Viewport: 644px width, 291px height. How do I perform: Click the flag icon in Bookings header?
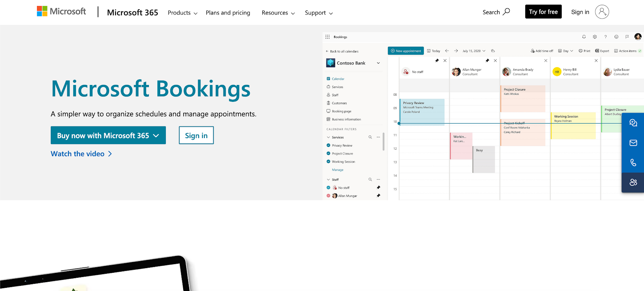click(627, 37)
